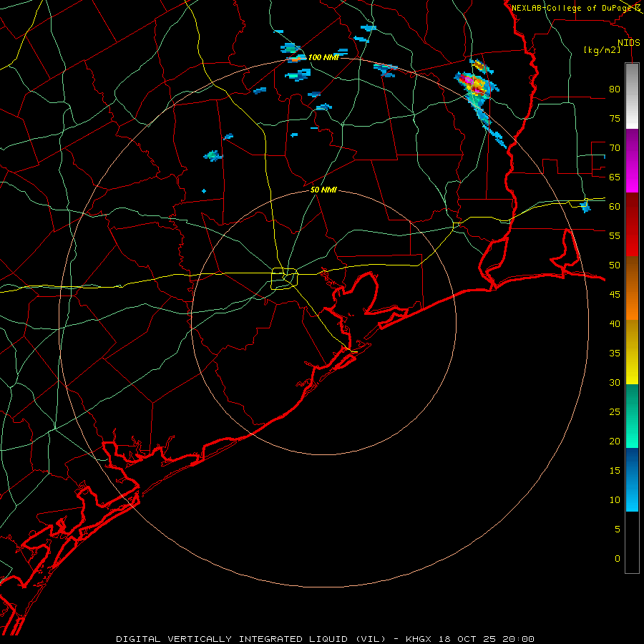The height and width of the screenshot is (644, 644).
Task: Pick the purple segment of the color bar
Action: pos(632,145)
